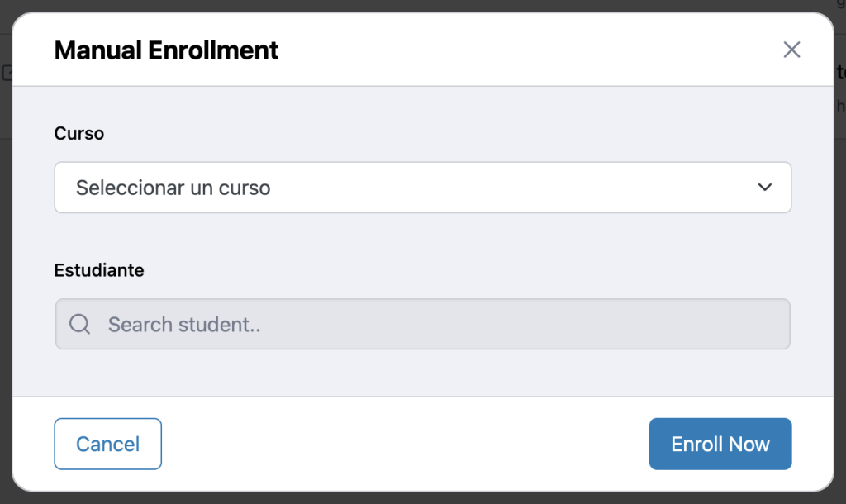This screenshot has width=846, height=504.
Task: Click the partially hidden text behind dialog's right edge
Action: click(839, 74)
